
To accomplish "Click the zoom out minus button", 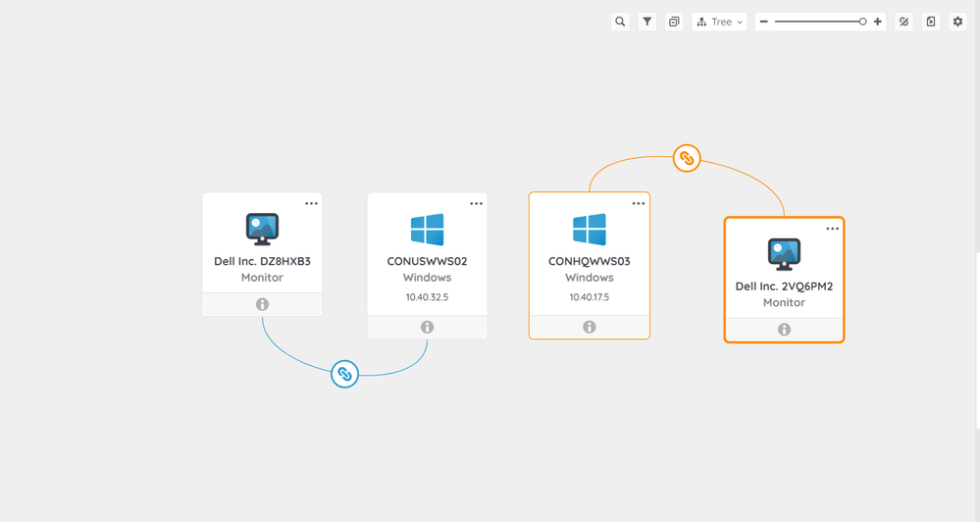I will (764, 22).
